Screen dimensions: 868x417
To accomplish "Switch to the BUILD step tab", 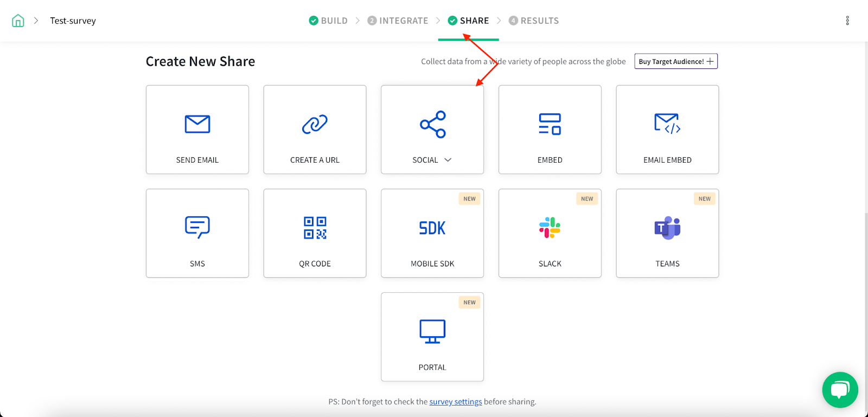I will point(328,21).
